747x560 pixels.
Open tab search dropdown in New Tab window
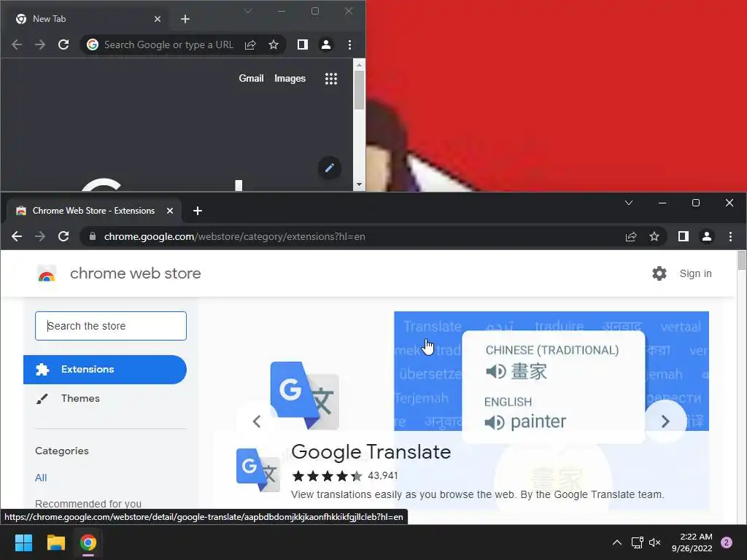[248, 11]
